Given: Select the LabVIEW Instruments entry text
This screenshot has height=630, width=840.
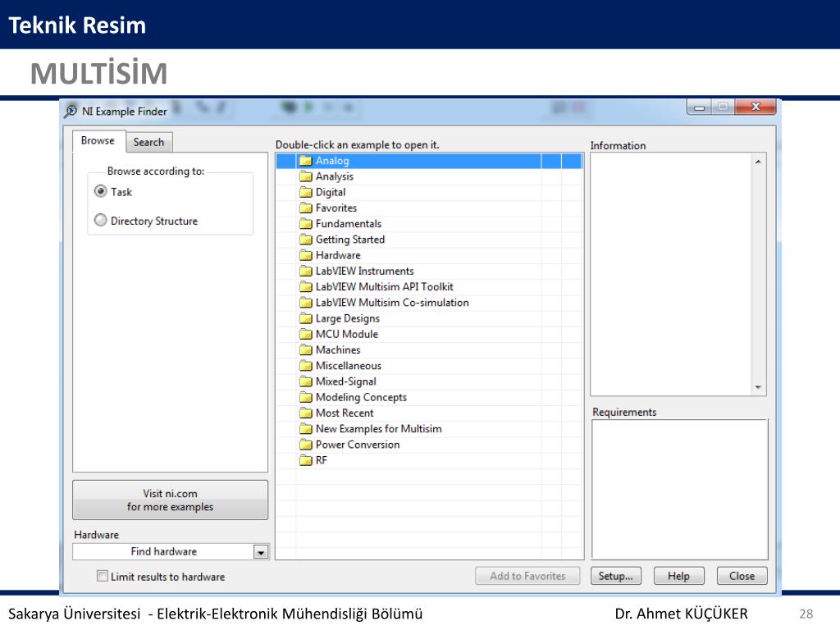Looking at the screenshot, I should coord(364,271).
